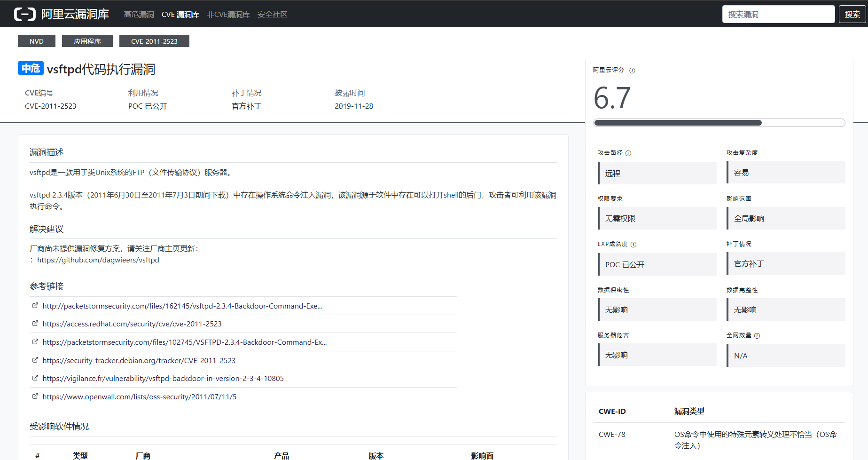Open the security-tracker.debian.org CVE link
The image size is (868, 460).
point(139,361)
